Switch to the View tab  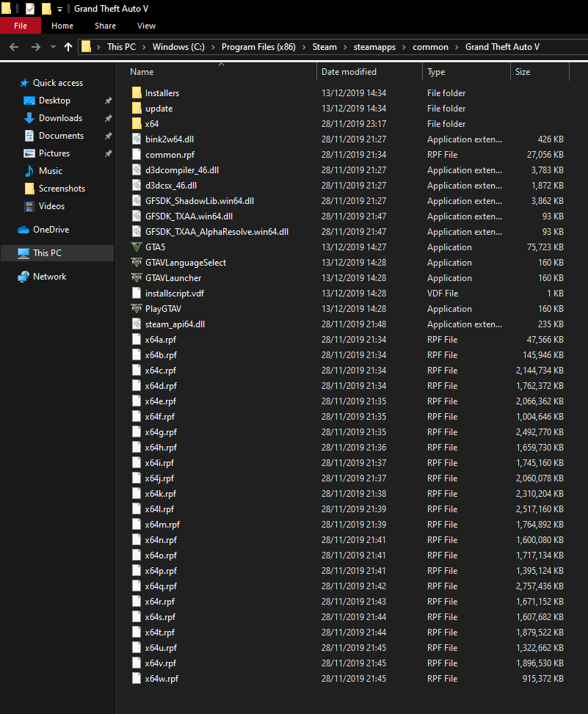146,25
